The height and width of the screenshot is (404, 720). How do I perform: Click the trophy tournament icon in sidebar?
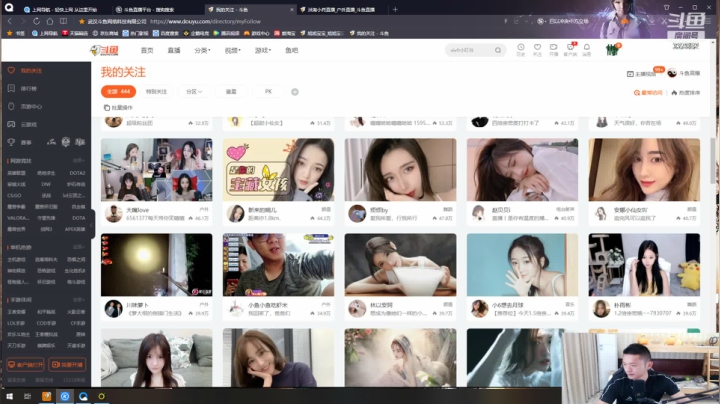coord(11,142)
